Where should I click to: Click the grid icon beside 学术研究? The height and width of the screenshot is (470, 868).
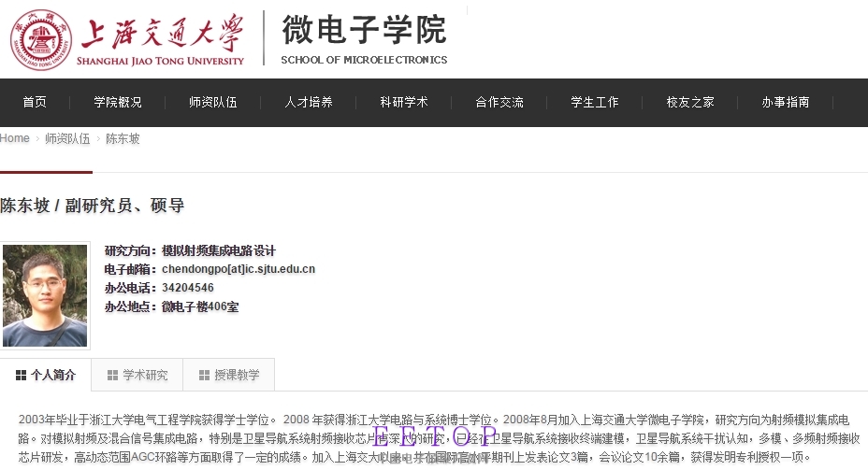(112, 376)
